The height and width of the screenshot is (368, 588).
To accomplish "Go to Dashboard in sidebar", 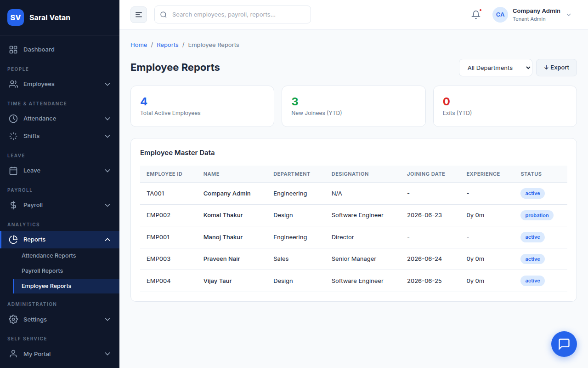I will (60, 49).
